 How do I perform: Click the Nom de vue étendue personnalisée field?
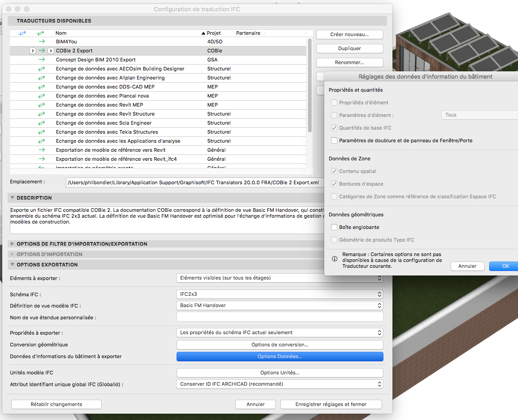(x=280, y=317)
